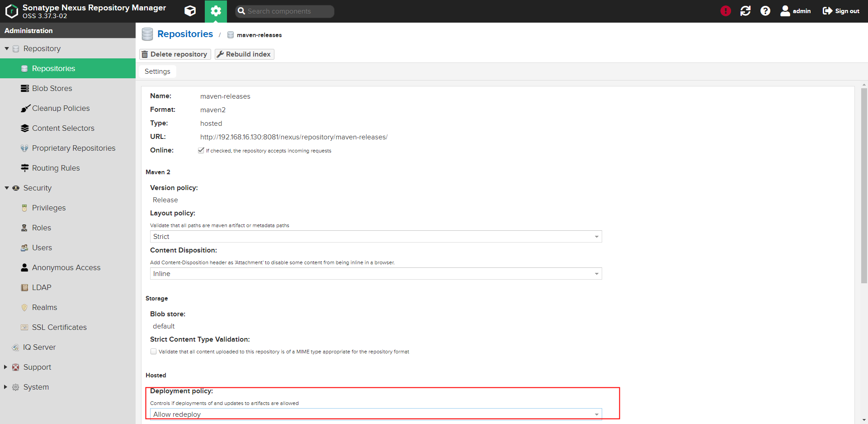868x424 pixels.
Task: Click the 'default' blob store value
Action: pos(164,326)
